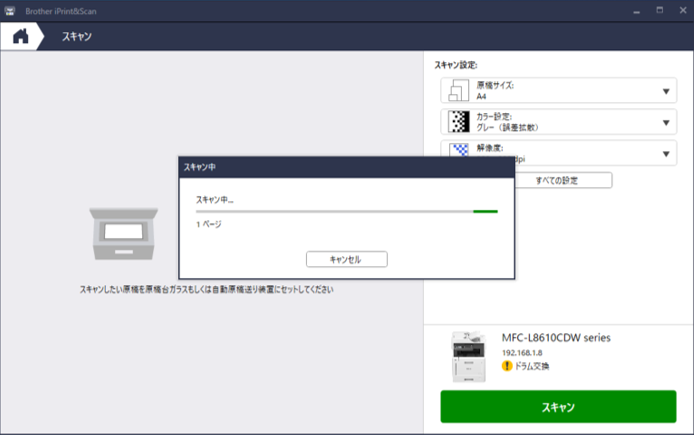Click the カラー設定 checkered icon
694x435 pixels.
pyautogui.click(x=458, y=123)
